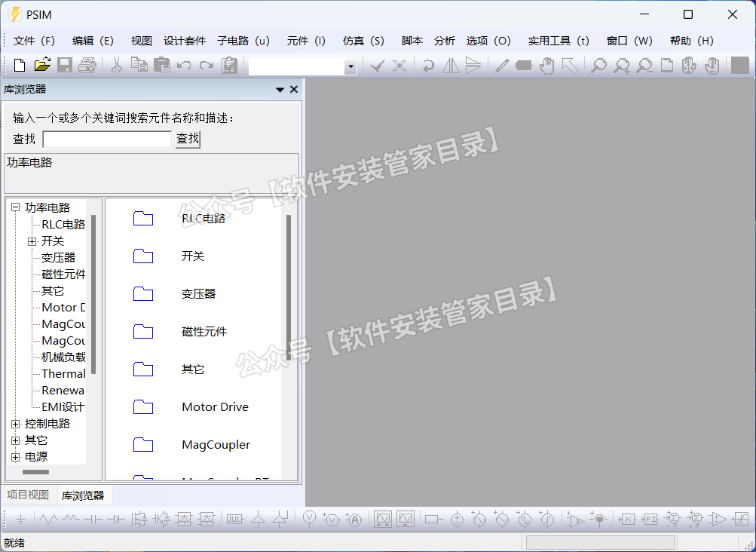The height and width of the screenshot is (552, 756).
Task: Expand the 控制电路 tree node
Action: (x=16, y=424)
